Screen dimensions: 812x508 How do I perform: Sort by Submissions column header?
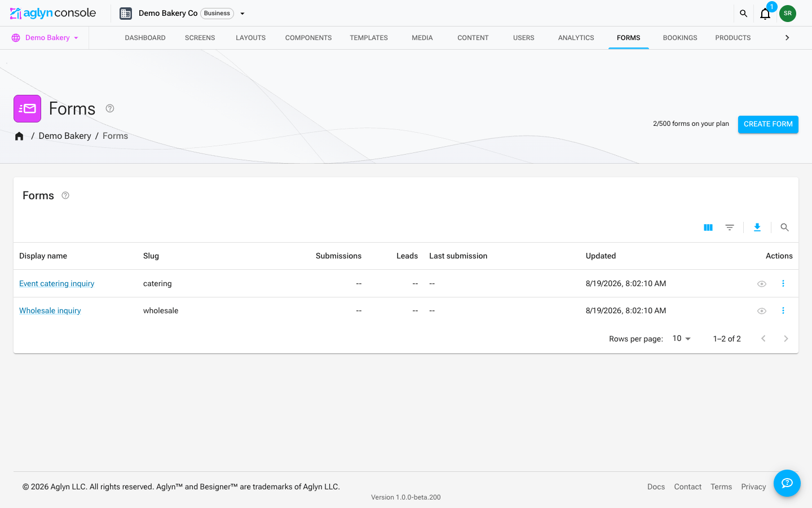338,256
